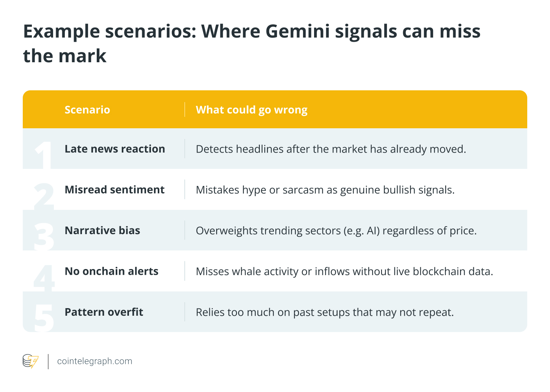
Task: Click the "Relies too much on past setups" text
Action: pos(325,312)
